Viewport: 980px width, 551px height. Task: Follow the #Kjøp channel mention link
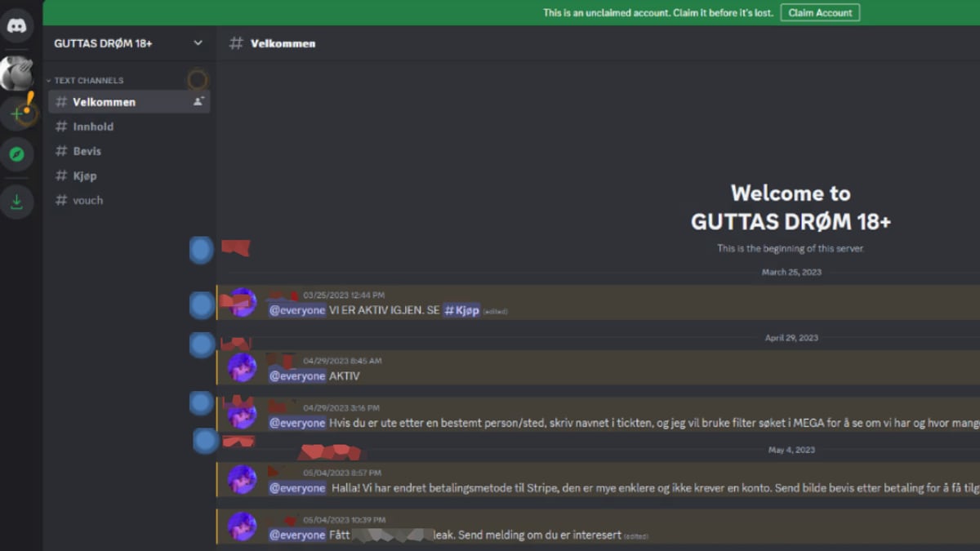[462, 311]
